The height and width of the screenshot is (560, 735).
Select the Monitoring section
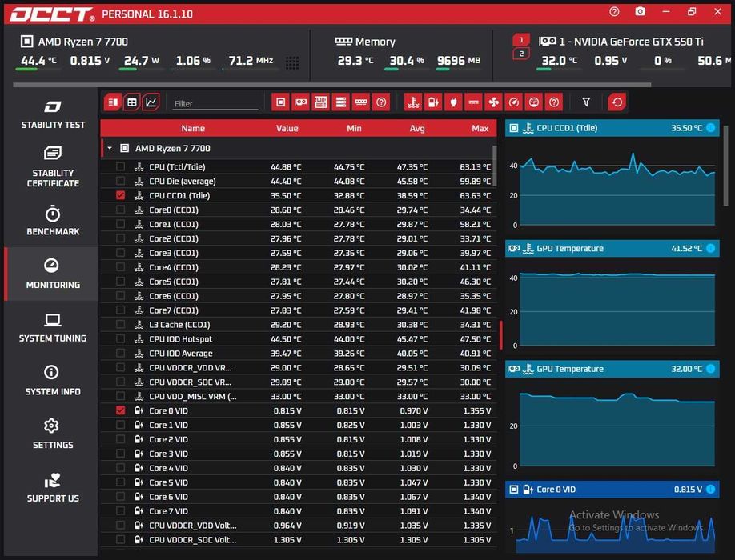pyautogui.click(x=53, y=274)
